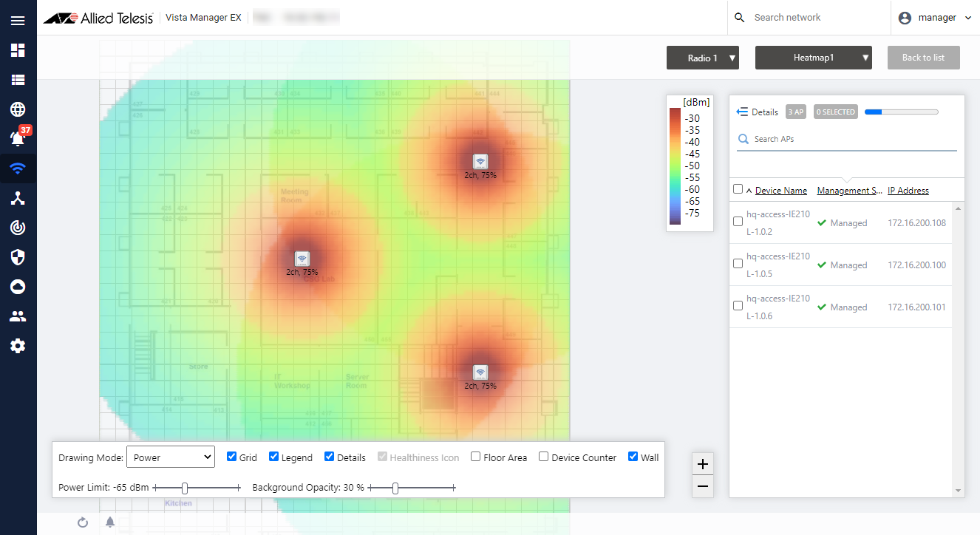
Task: Adjust the Power Limit slider handle
Action: point(185,488)
